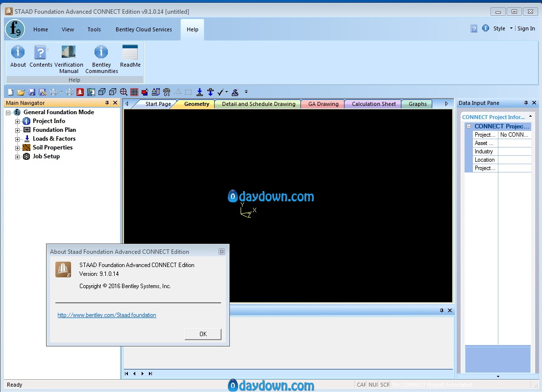Click the Save As pencil-diskette icon
This screenshot has width=542, height=392.
click(x=43, y=92)
